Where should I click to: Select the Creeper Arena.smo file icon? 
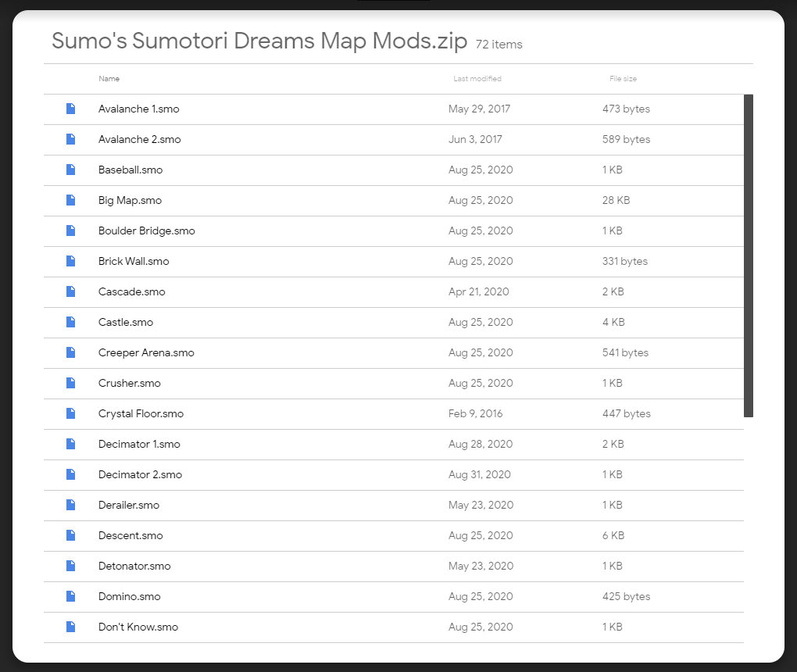pos(71,352)
